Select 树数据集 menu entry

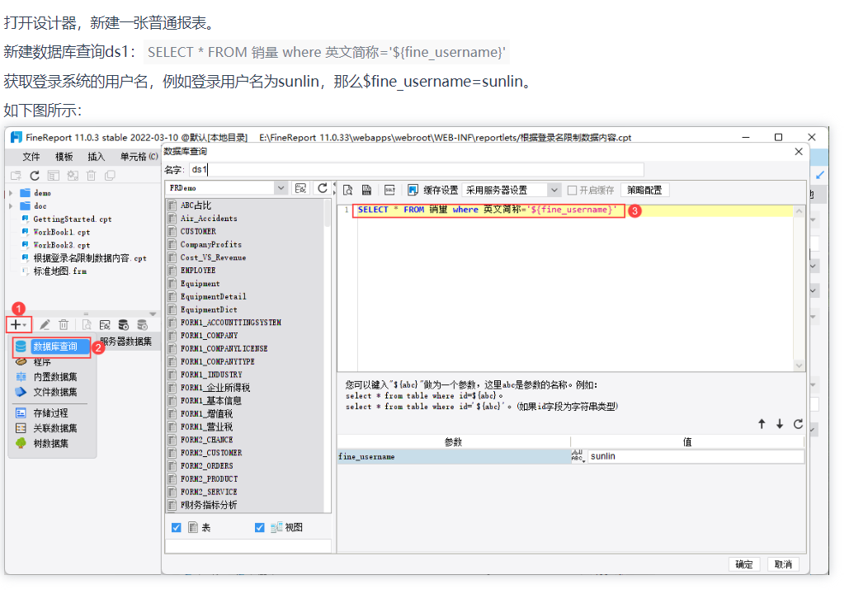[x=53, y=443]
